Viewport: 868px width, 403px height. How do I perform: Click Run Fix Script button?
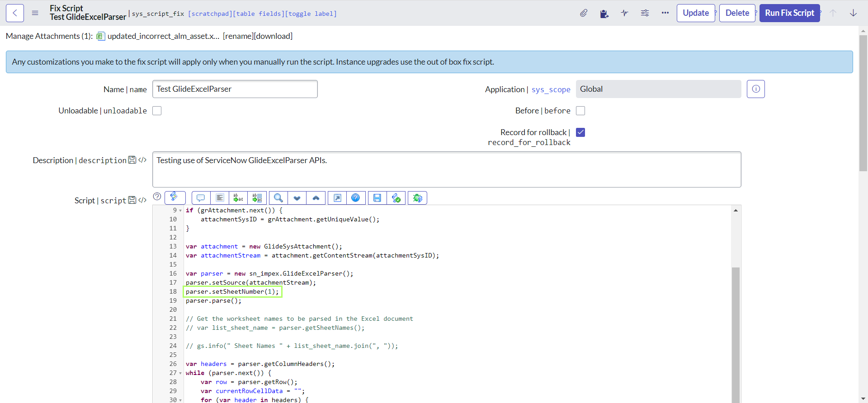tap(789, 13)
